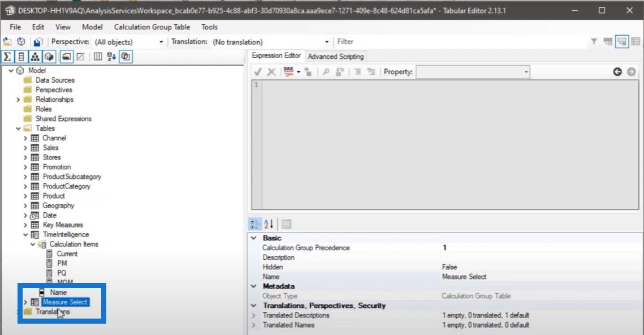Expand the Sales table node
The height and width of the screenshot is (335, 644).
pos(25,148)
